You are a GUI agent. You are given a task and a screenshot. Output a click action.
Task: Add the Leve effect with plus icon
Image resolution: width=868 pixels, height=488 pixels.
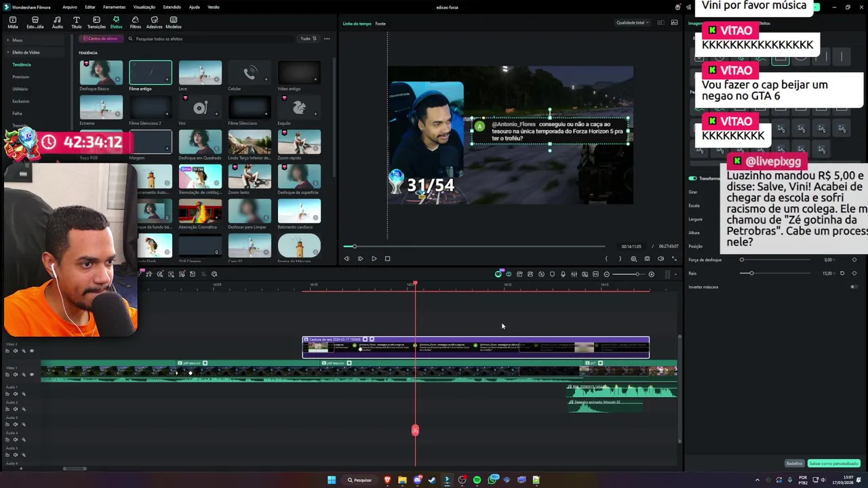(x=216, y=80)
